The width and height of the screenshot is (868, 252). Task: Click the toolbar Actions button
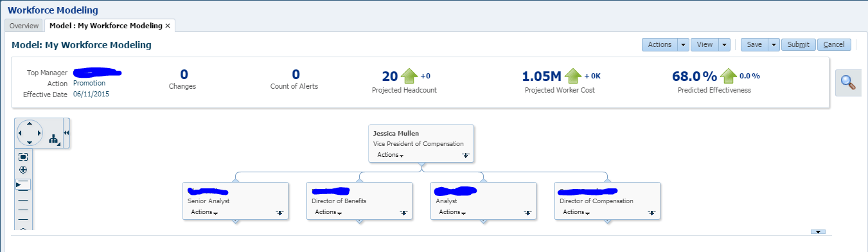tap(660, 44)
